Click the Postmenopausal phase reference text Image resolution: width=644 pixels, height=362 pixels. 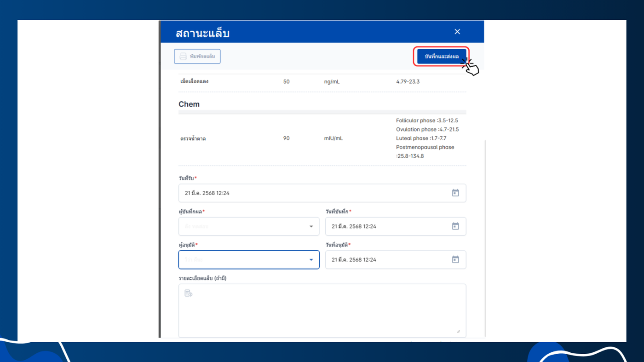point(425,152)
